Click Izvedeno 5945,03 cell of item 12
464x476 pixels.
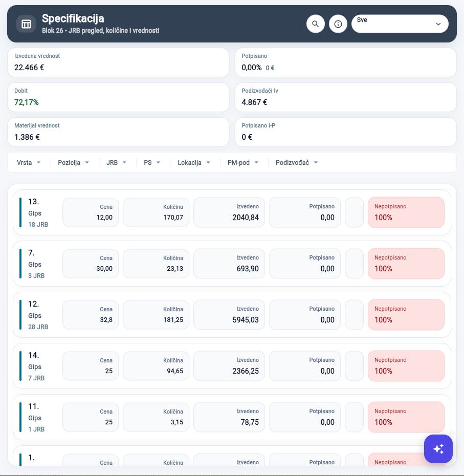coord(229,315)
